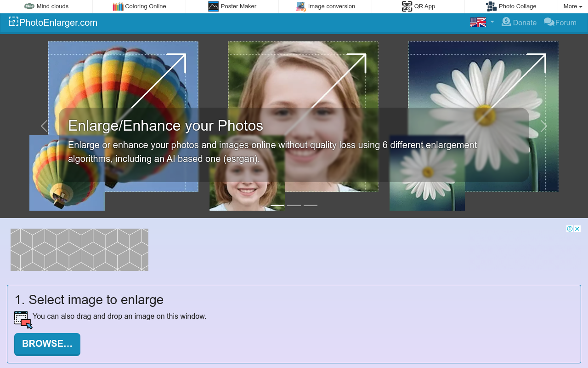588x368 pixels.
Task: Open QR App text link
Action: (x=424, y=6)
